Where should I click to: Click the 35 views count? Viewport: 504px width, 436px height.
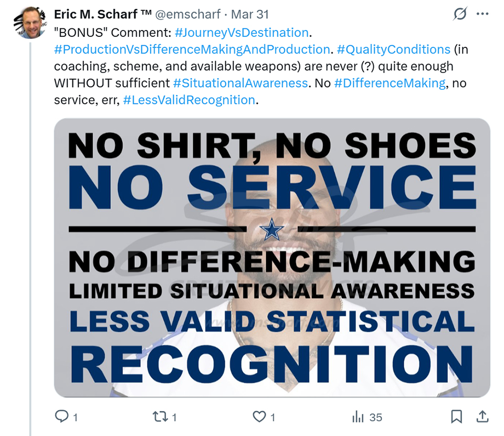click(x=375, y=417)
